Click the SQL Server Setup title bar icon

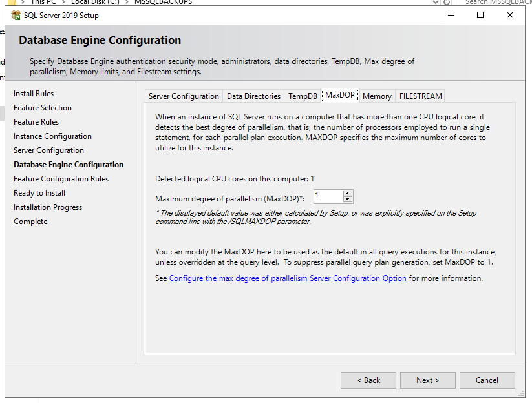16,15
